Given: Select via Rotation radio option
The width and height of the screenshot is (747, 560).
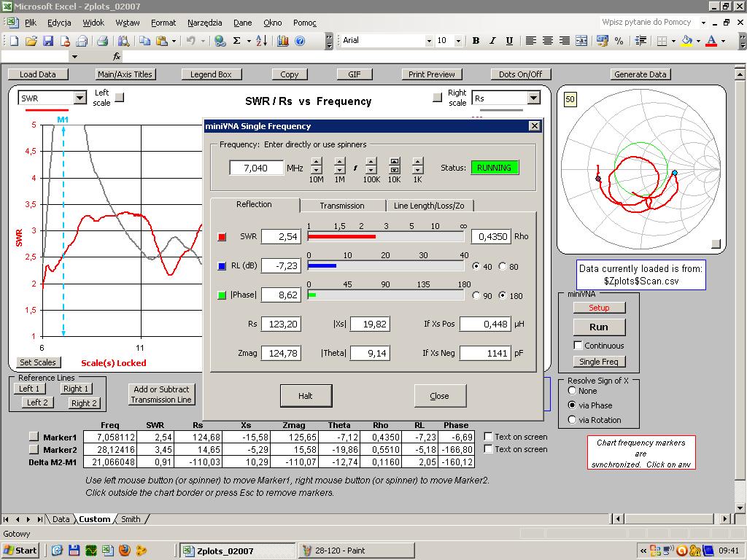Looking at the screenshot, I should click(572, 419).
